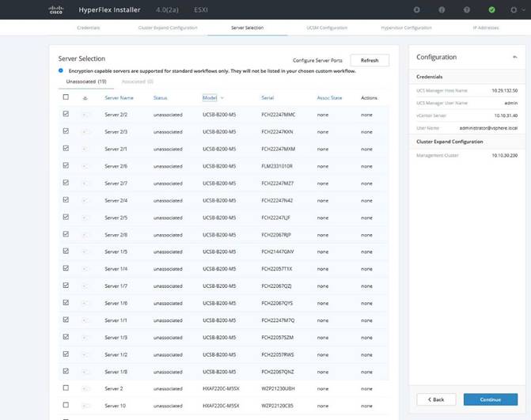Sort by the Status column header
This screenshot has width=531, height=420.
coord(160,98)
